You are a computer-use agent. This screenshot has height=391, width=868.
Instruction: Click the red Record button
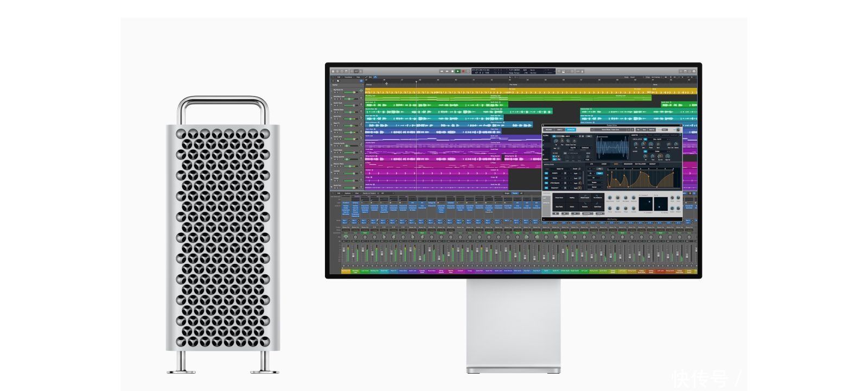click(x=462, y=71)
